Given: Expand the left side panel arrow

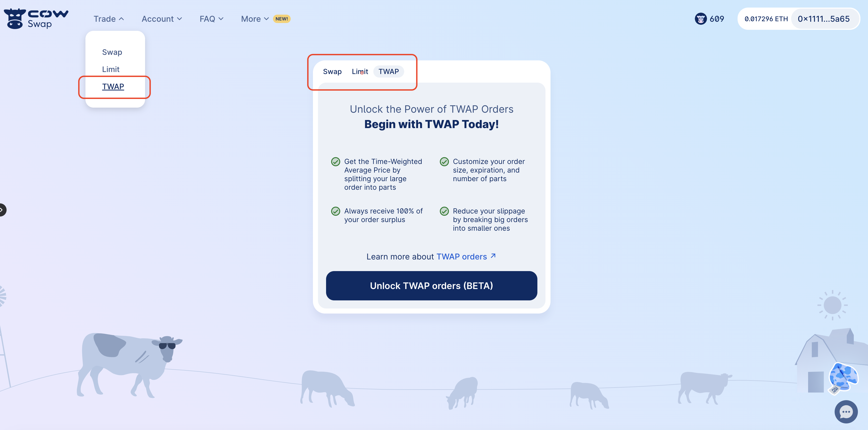Looking at the screenshot, I should click(x=2, y=210).
